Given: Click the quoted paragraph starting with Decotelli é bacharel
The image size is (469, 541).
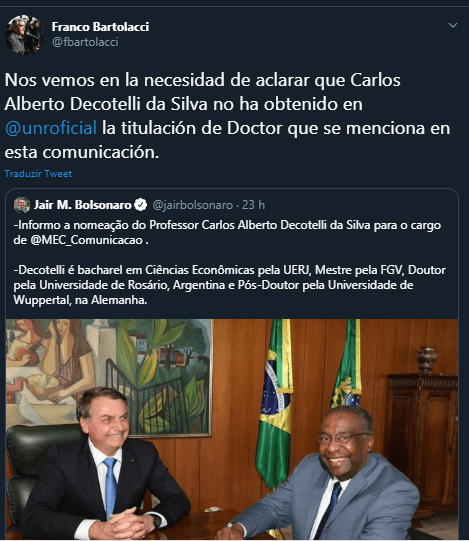Looking at the screenshot, I should [x=229, y=285].
